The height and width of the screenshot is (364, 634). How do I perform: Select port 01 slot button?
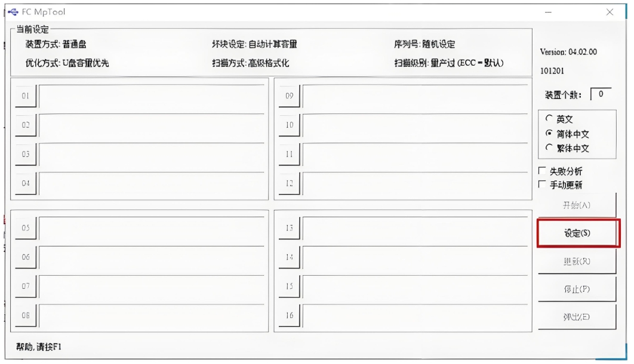(x=25, y=96)
